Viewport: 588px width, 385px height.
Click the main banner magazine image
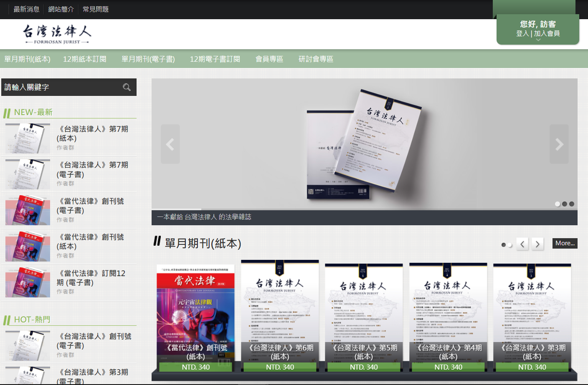point(364,144)
